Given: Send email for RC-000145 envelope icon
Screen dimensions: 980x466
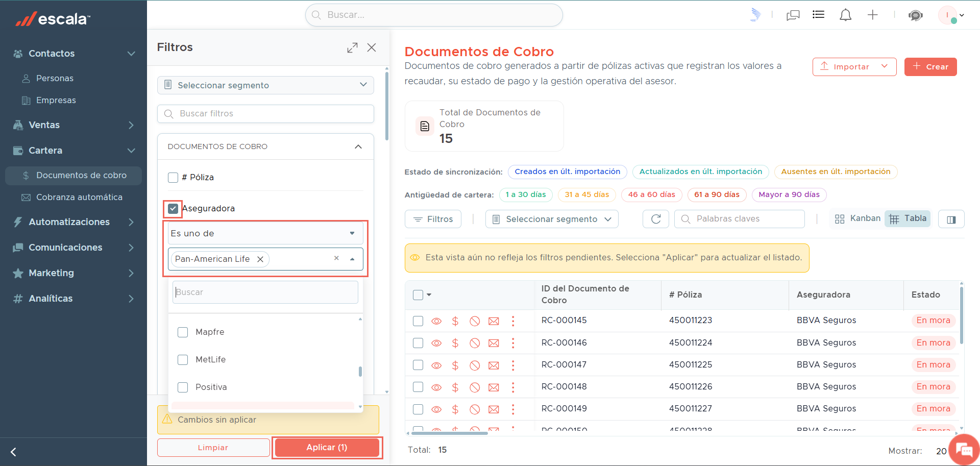Looking at the screenshot, I should [x=494, y=321].
